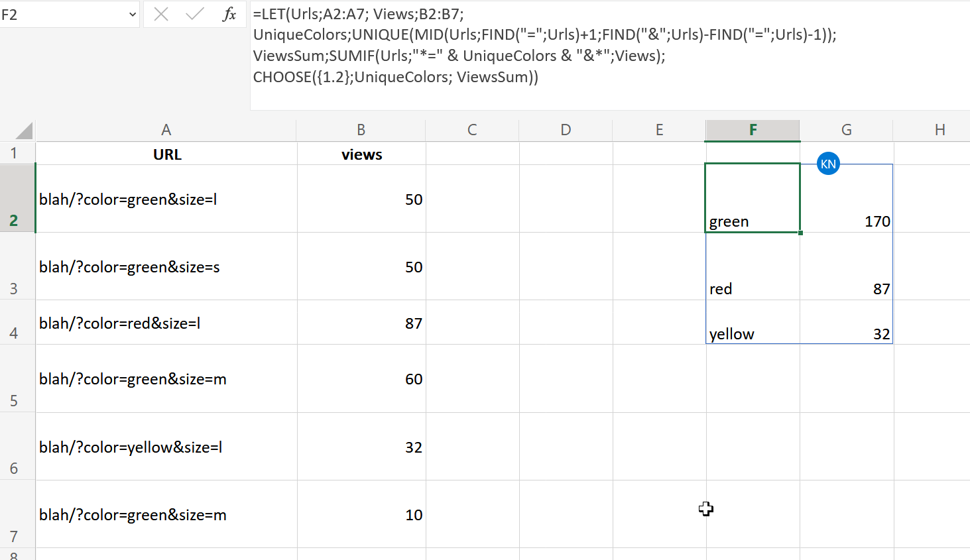Select the green result cell
Image resolution: width=970 pixels, height=560 pixels.
(753, 198)
